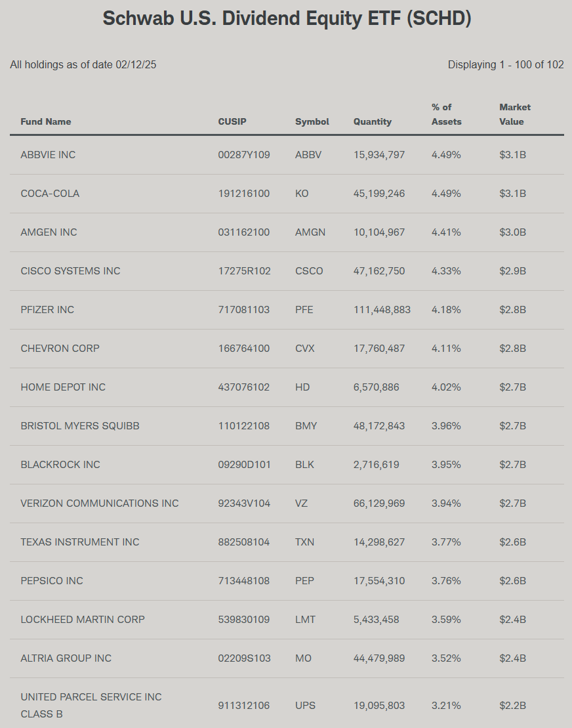Viewport: 572px width, 728px height.
Task: Click CUSIP 437076102 for Home Depot
Action: (243, 387)
